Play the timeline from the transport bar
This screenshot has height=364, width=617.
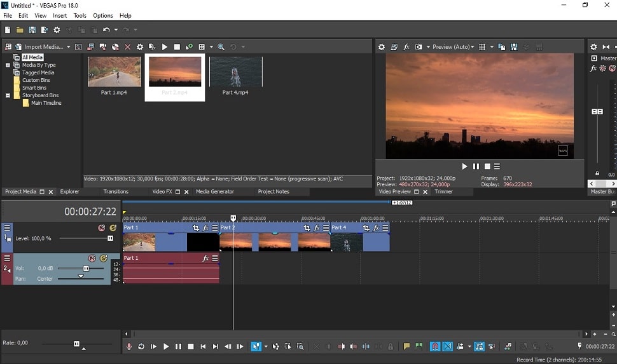pos(165,346)
